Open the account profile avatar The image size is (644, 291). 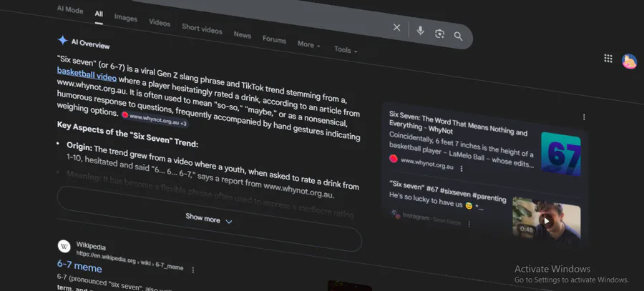629,61
